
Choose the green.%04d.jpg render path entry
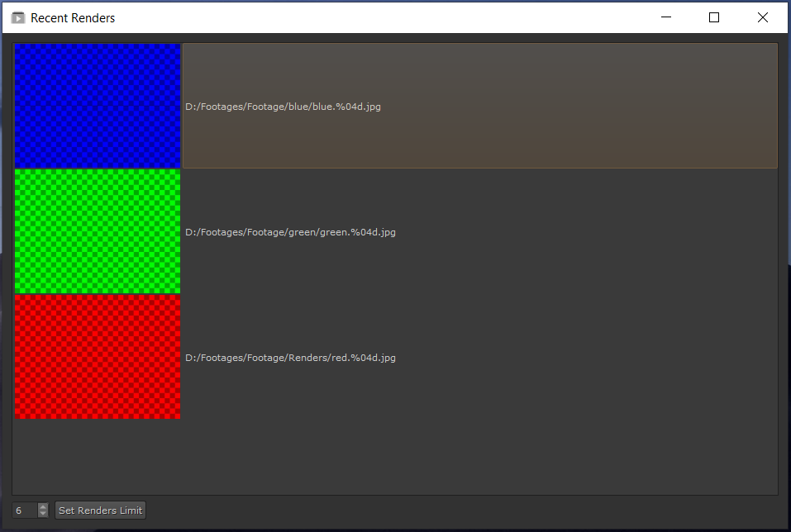[x=290, y=232]
